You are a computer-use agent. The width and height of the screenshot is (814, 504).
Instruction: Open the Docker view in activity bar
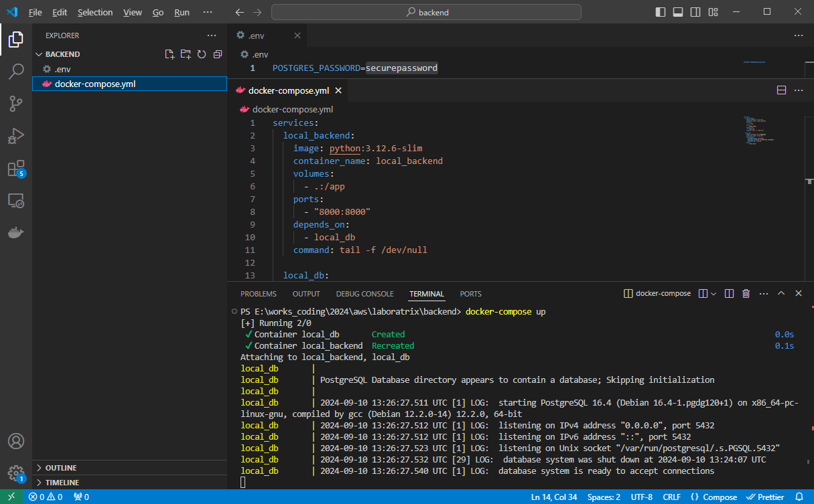tap(16, 232)
